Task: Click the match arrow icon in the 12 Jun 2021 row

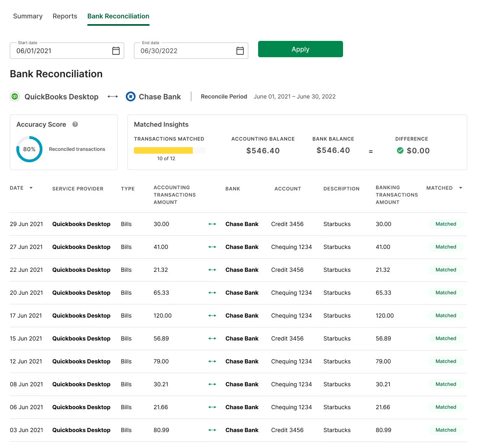Action: coord(212,361)
